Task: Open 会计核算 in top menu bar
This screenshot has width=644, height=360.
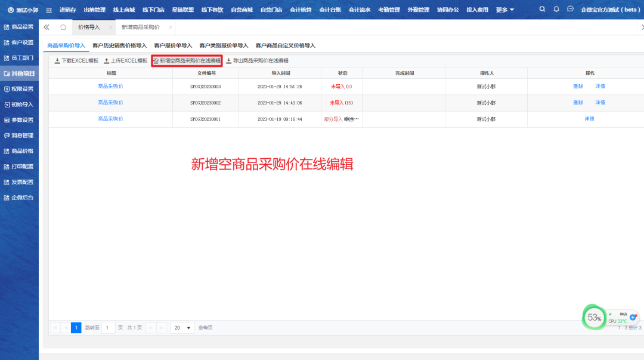Action: point(301,10)
